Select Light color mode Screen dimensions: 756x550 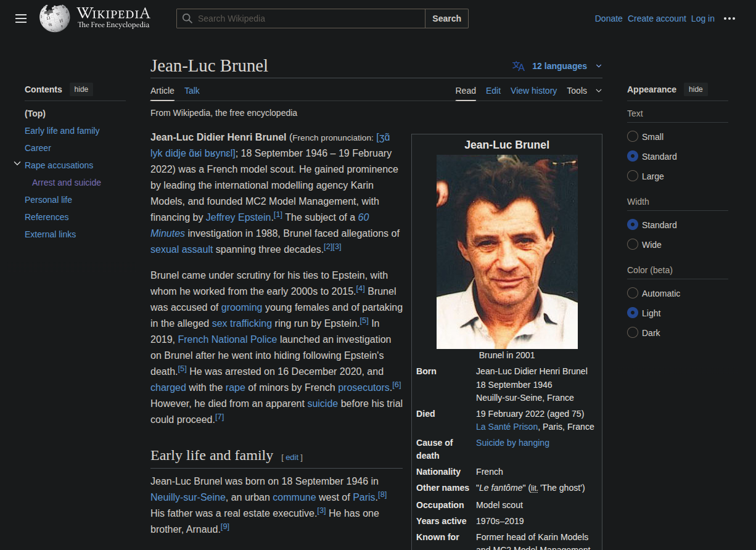click(633, 313)
